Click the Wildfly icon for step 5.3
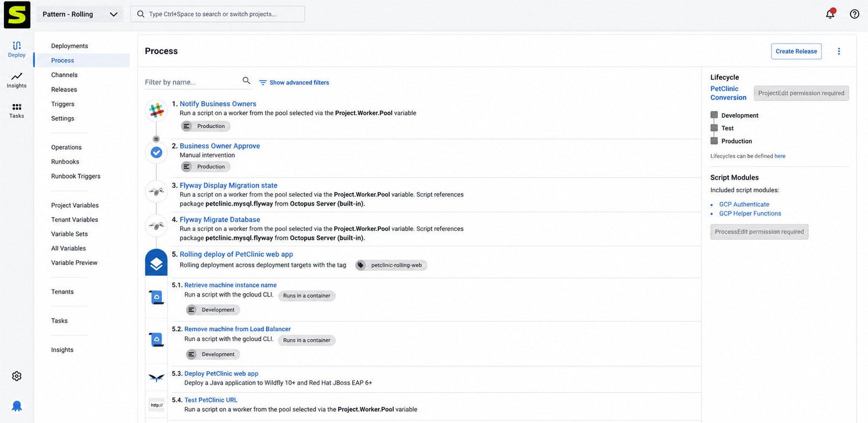This screenshot has height=423, width=868. (x=156, y=378)
